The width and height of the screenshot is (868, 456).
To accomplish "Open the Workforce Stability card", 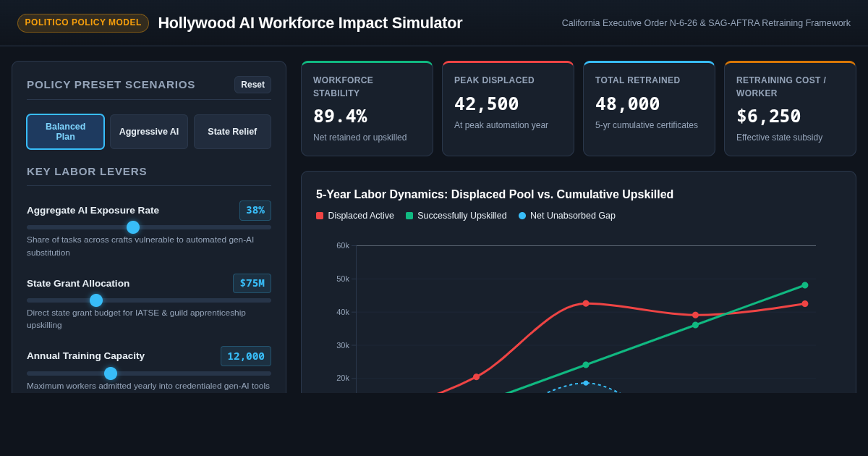I will (x=367, y=109).
